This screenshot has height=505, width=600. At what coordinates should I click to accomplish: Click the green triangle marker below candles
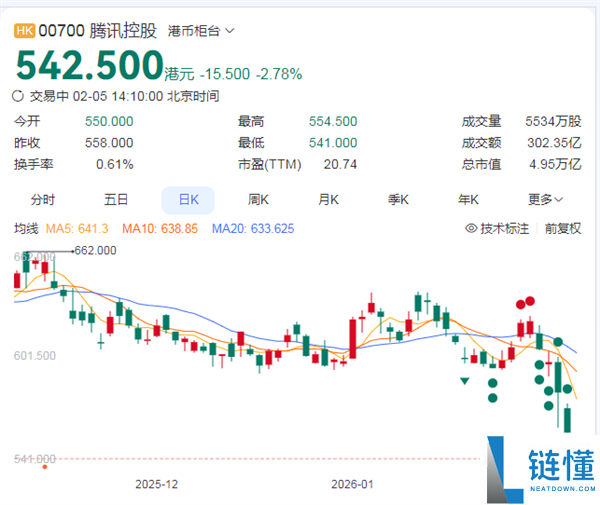click(x=465, y=381)
